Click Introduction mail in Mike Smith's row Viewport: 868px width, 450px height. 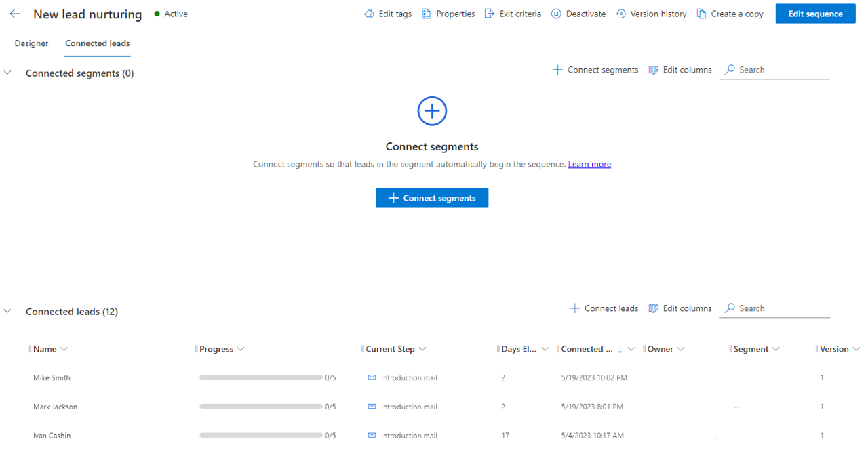pos(409,377)
